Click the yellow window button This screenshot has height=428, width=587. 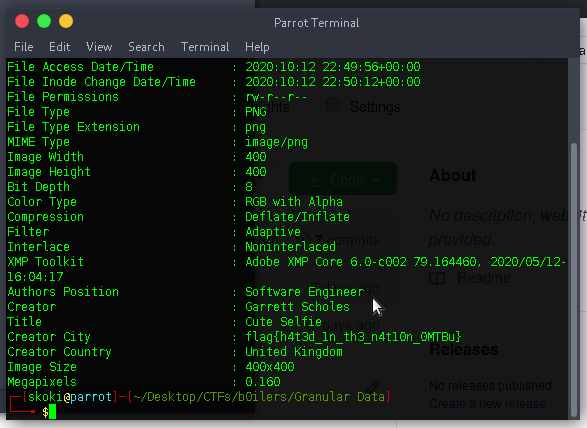66,21
